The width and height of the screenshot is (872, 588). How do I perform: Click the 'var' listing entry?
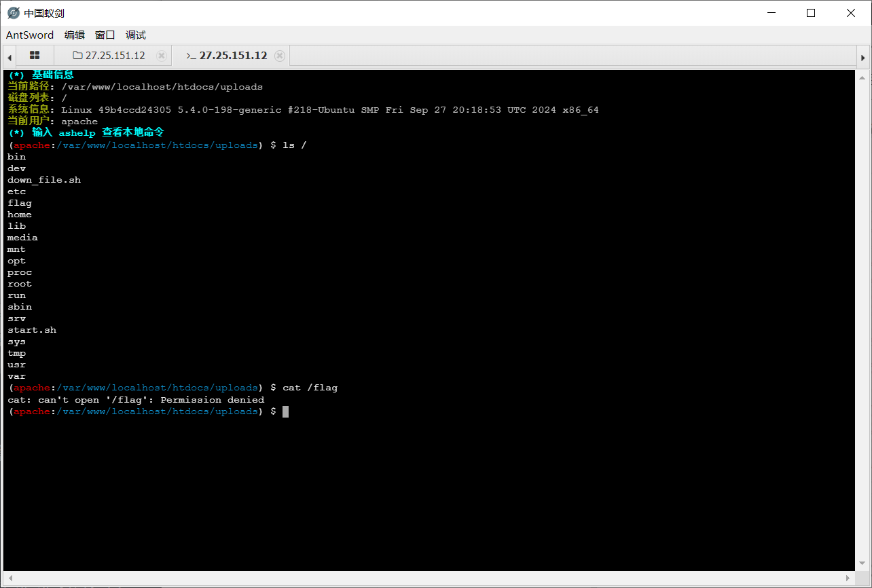point(16,376)
